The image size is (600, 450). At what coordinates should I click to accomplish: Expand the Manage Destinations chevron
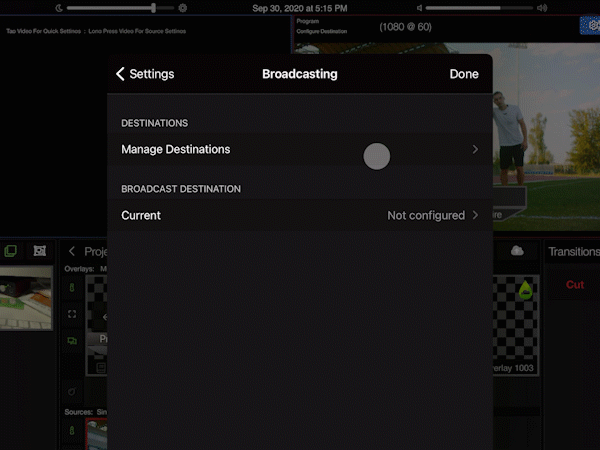tap(475, 149)
